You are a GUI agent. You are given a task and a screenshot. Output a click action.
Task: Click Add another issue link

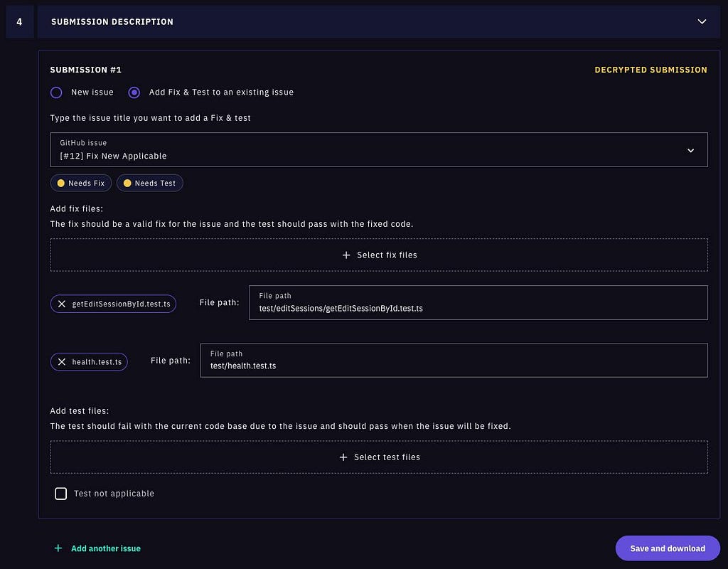coord(106,548)
